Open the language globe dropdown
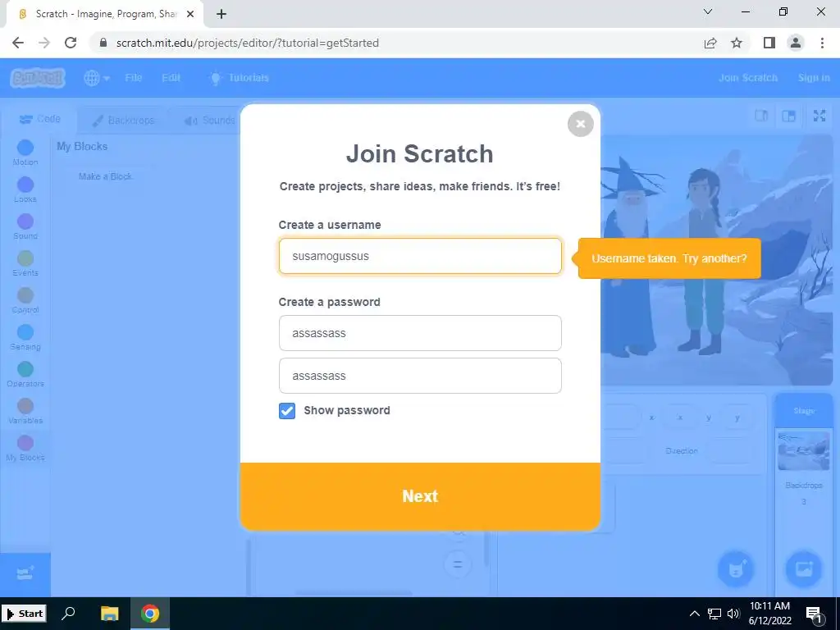Image resolution: width=840 pixels, height=630 pixels. (x=97, y=78)
